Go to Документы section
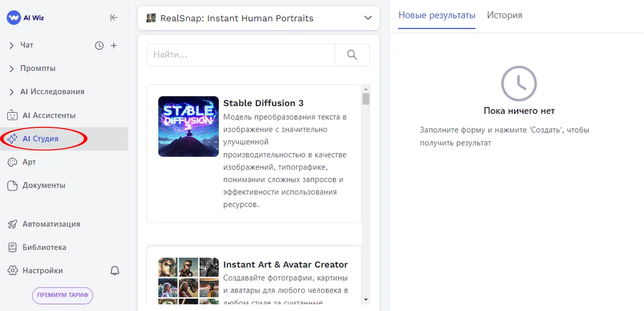Viewport: 644px width, 311px height. [43, 185]
